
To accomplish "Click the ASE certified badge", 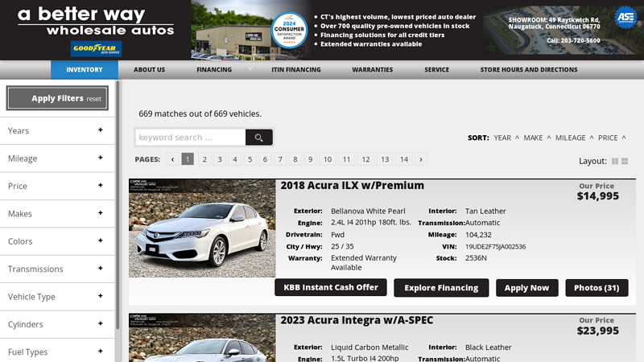I will tap(625, 17).
